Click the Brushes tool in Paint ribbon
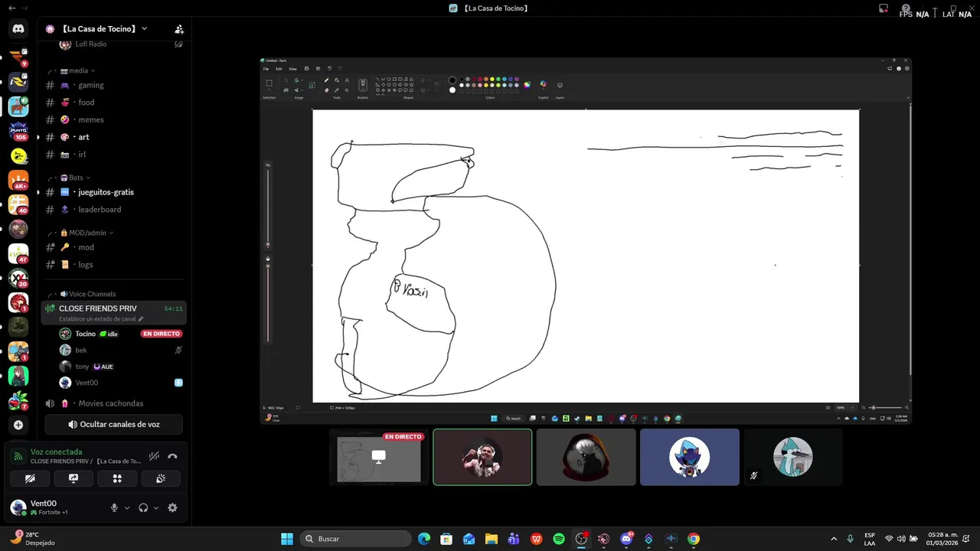The width and height of the screenshot is (980, 551). point(363,84)
